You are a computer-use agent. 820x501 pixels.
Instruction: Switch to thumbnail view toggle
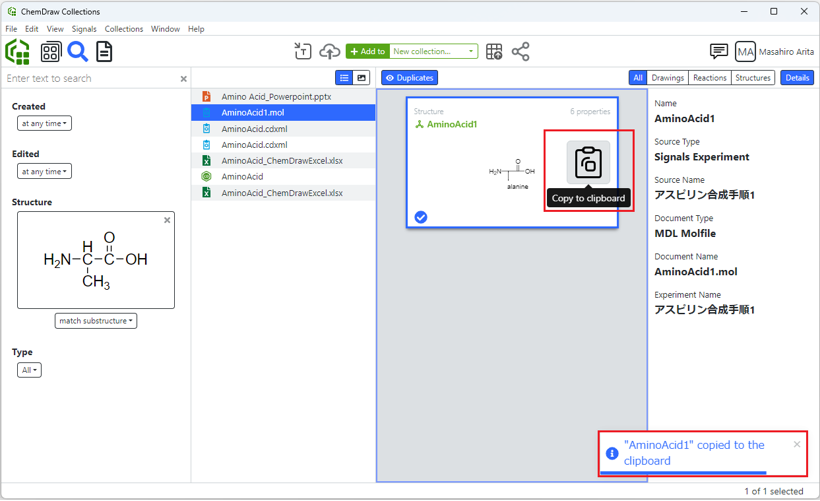tap(362, 78)
